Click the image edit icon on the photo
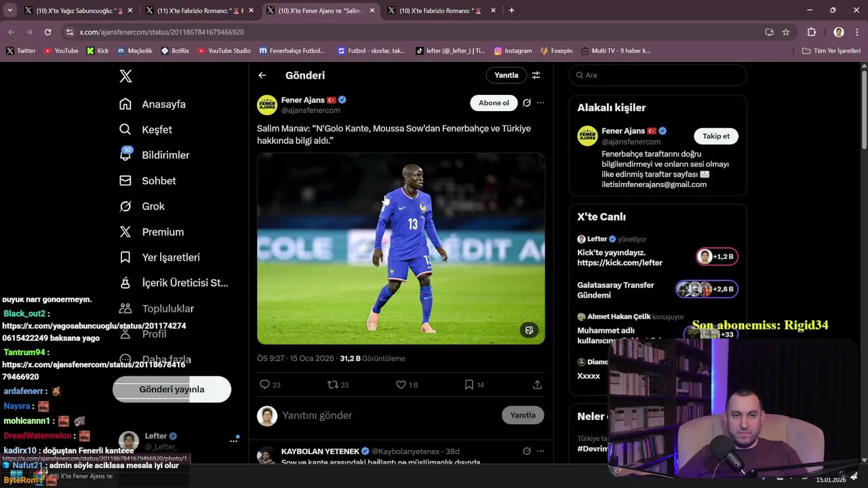The width and height of the screenshot is (868, 488). click(x=529, y=330)
